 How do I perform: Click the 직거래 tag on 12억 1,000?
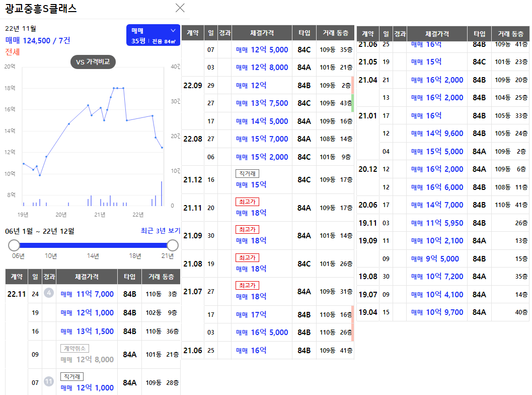(72, 377)
